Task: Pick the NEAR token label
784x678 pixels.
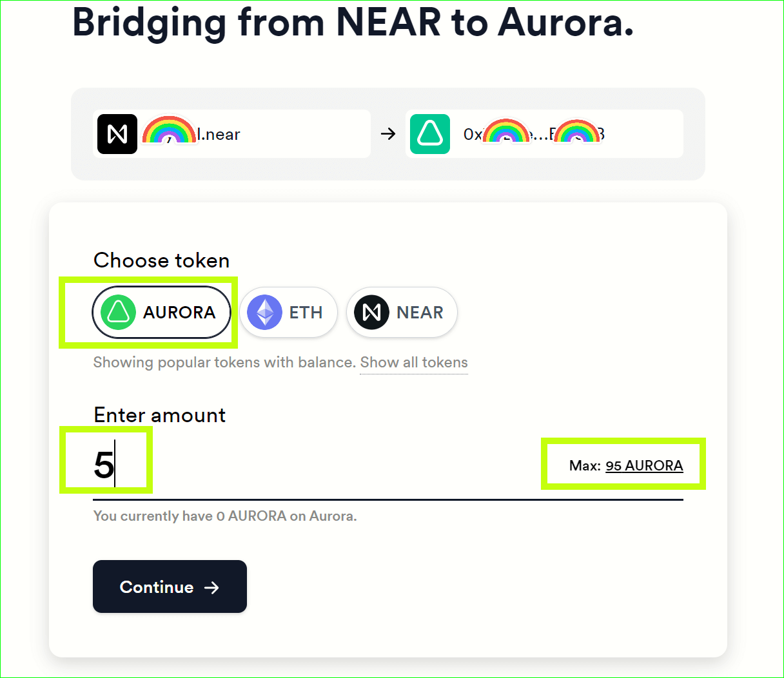Action: (420, 313)
